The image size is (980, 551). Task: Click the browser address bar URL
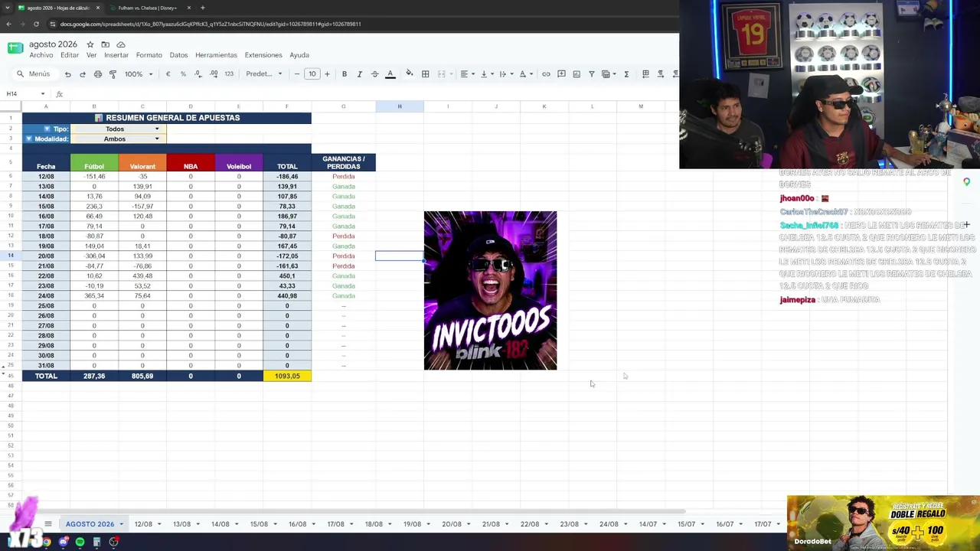click(211, 24)
